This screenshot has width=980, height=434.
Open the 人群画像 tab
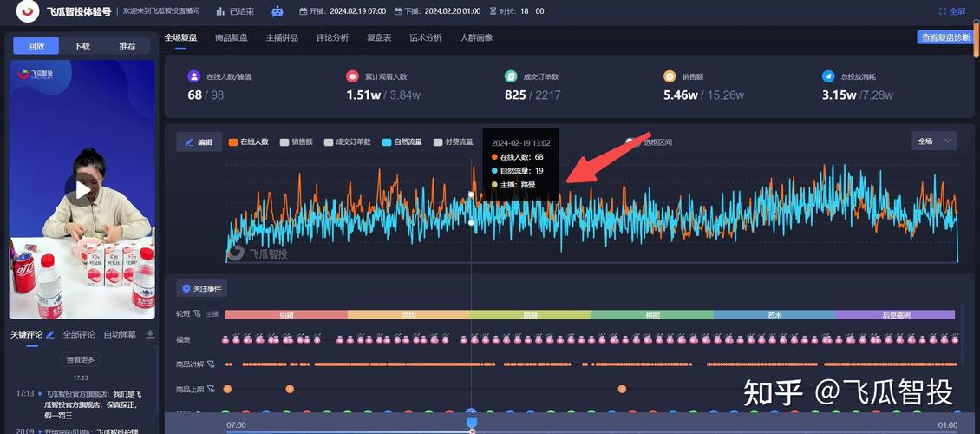(476, 37)
